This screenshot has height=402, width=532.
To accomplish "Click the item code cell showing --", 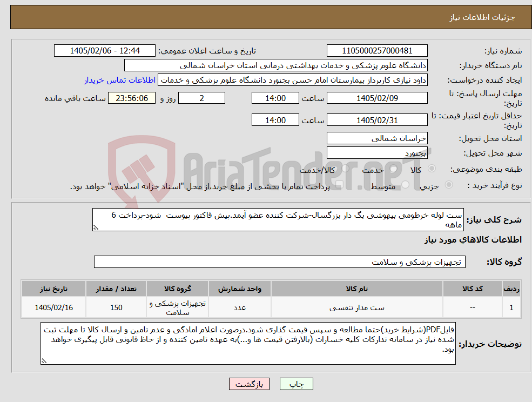I will point(472,307).
